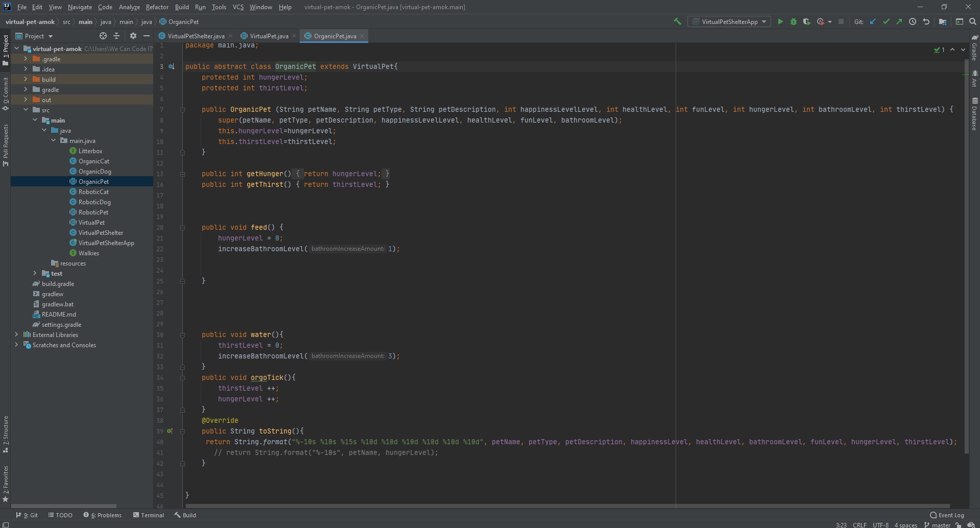Show Git history with the clock icon
Screen dimensions: 980x528
912,21
